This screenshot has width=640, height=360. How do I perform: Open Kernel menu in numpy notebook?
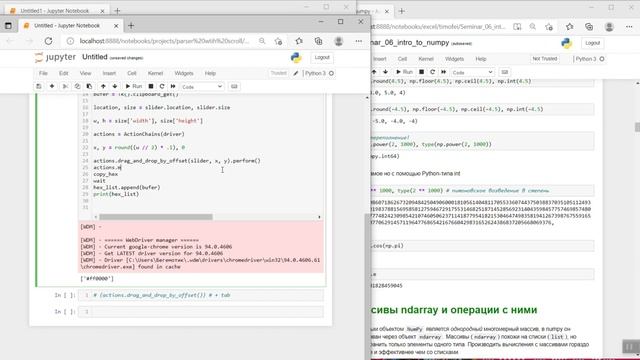click(426, 59)
